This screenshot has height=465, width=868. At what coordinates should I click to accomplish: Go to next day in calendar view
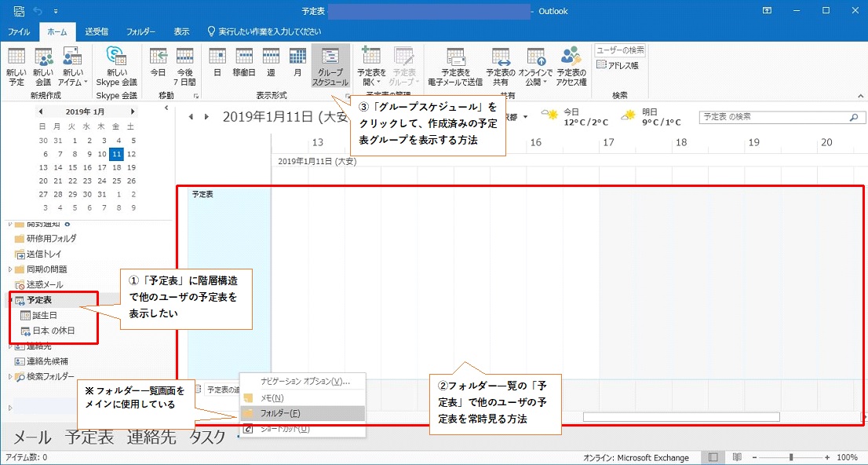coord(206,117)
